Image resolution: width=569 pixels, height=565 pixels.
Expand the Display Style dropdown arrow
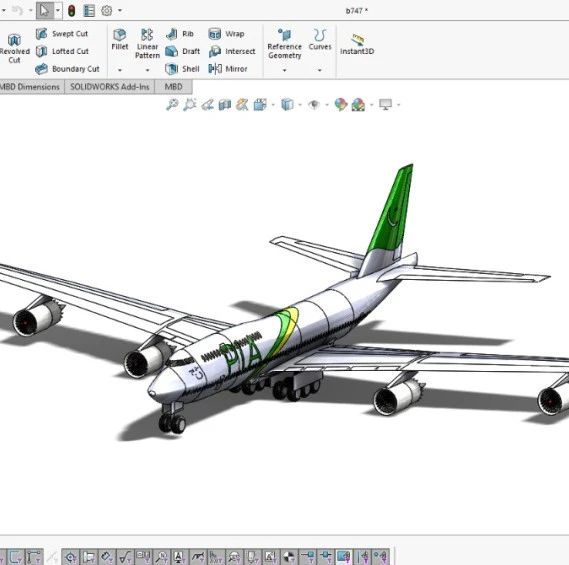tap(300, 105)
